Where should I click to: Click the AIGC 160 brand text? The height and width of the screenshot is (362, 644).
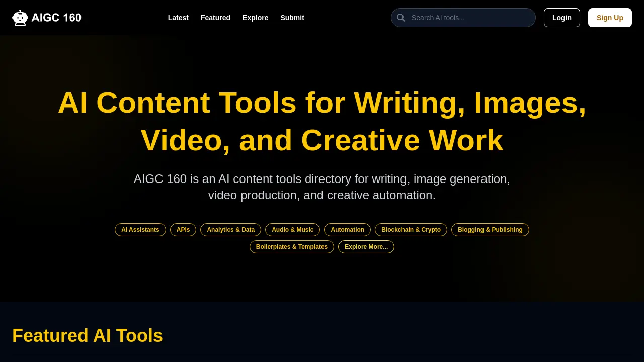[56, 18]
